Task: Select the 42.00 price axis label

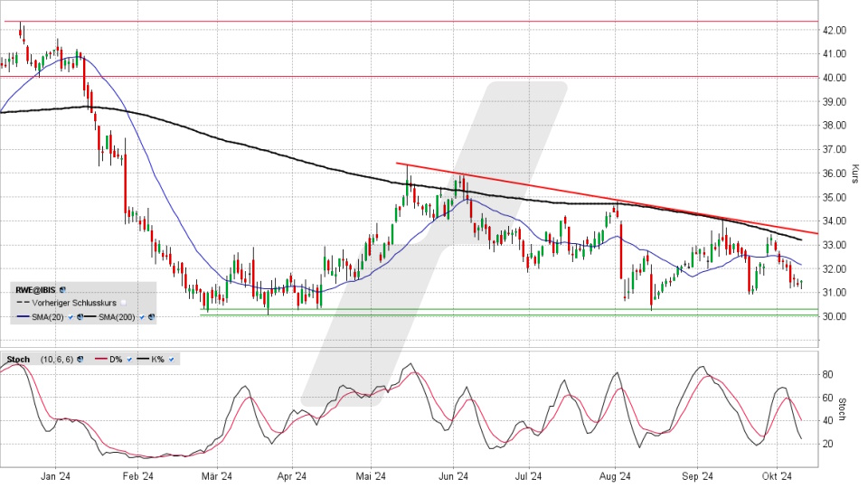Action: 834,31
